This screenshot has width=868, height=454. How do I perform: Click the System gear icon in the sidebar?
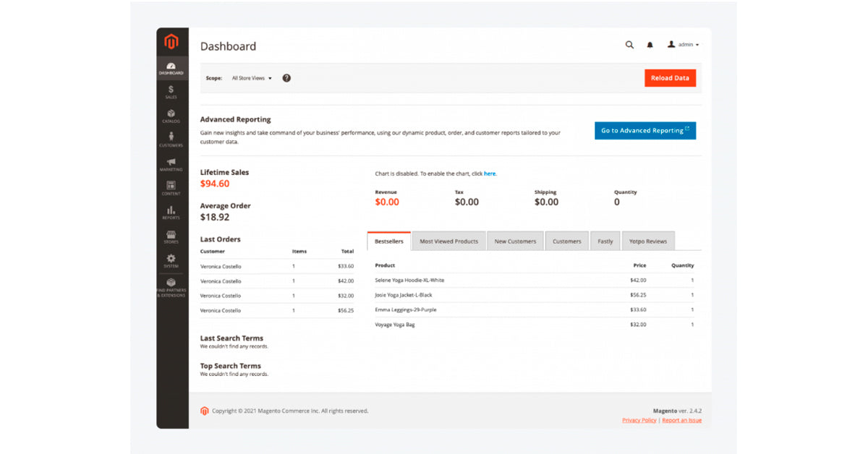[x=171, y=260]
